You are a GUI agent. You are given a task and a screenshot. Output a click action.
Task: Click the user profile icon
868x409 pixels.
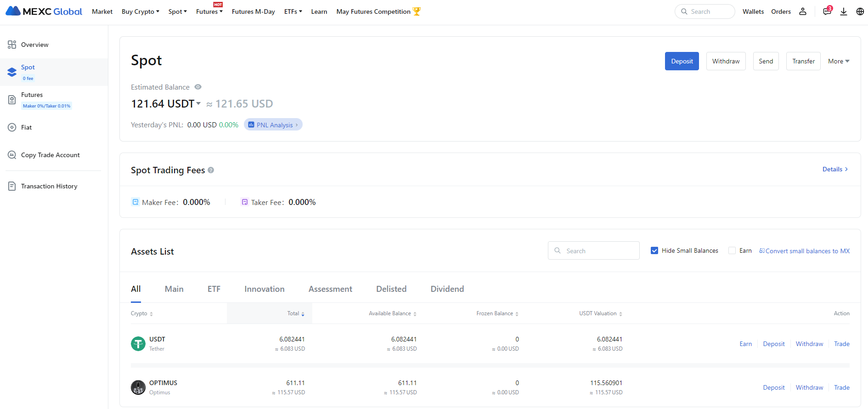(803, 11)
